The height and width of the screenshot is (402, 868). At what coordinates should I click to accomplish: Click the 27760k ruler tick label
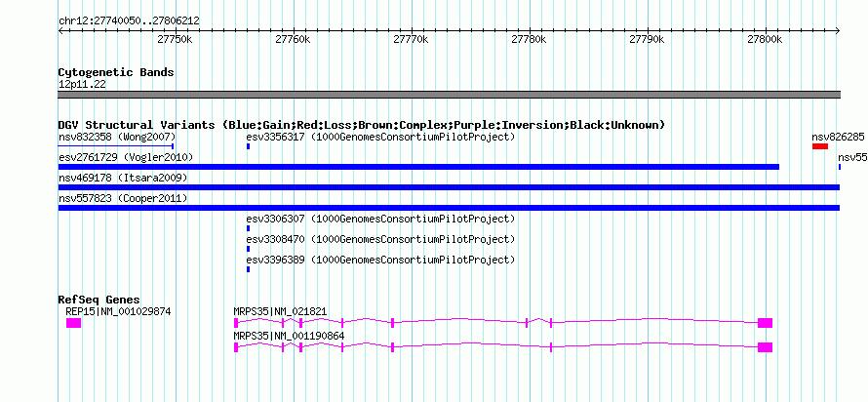(x=294, y=40)
